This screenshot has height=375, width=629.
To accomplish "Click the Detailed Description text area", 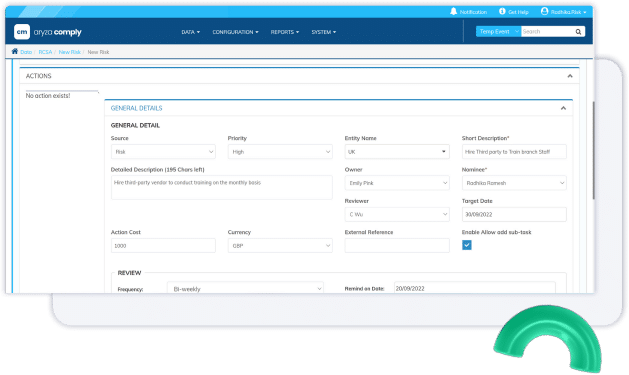I will 222,187.
